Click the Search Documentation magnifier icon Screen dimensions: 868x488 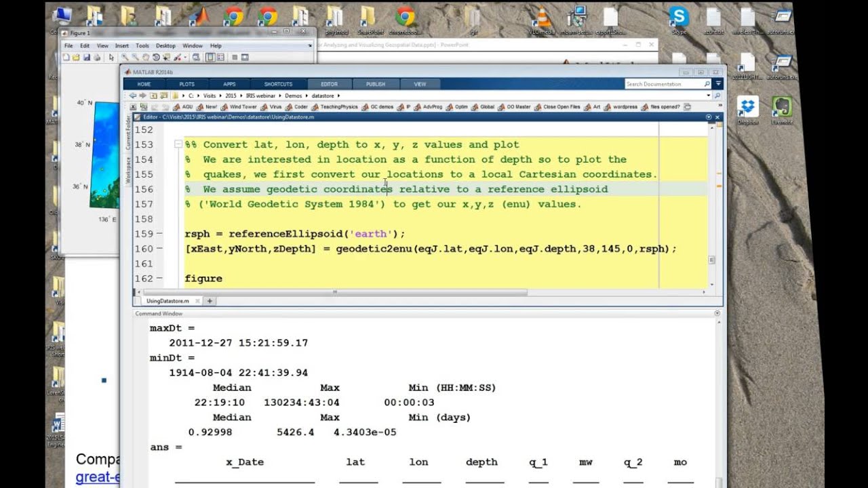click(707, 84)
